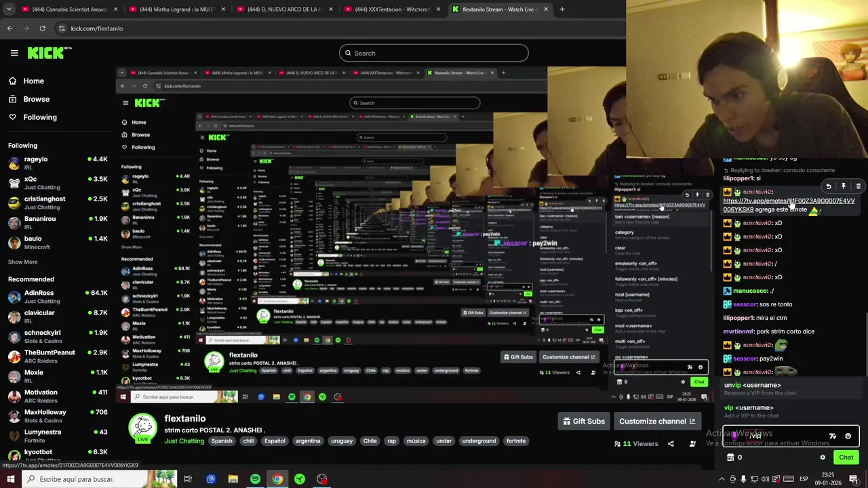Open the site information icon beside the URL
This screenshot has width=868, height=488.
click(x=62, y=28)
